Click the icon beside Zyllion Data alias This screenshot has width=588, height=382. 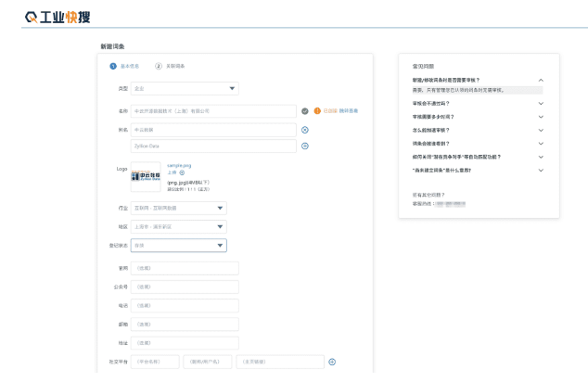click(304, 146)
